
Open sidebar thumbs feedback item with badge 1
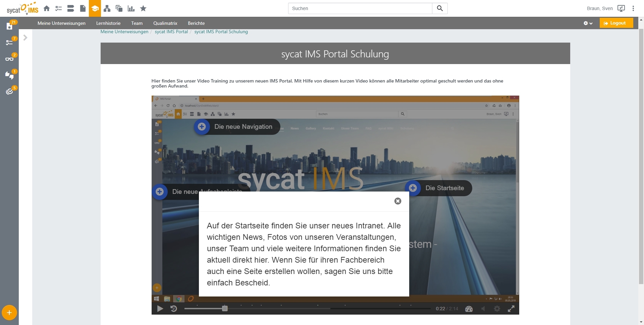click(x=9, y=75)
